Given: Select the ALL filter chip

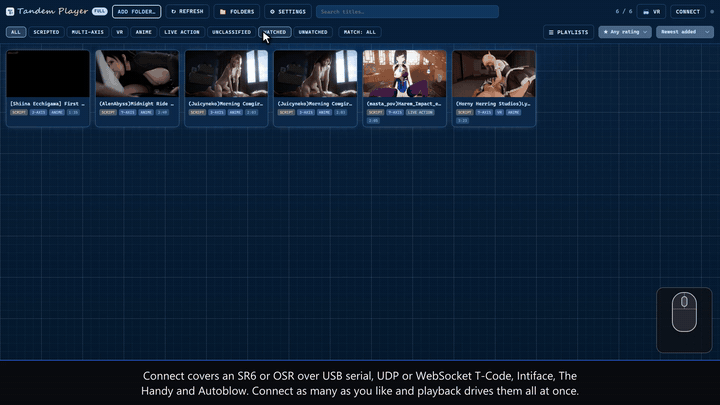Looking at the screenshot, I should pos(16,32).
